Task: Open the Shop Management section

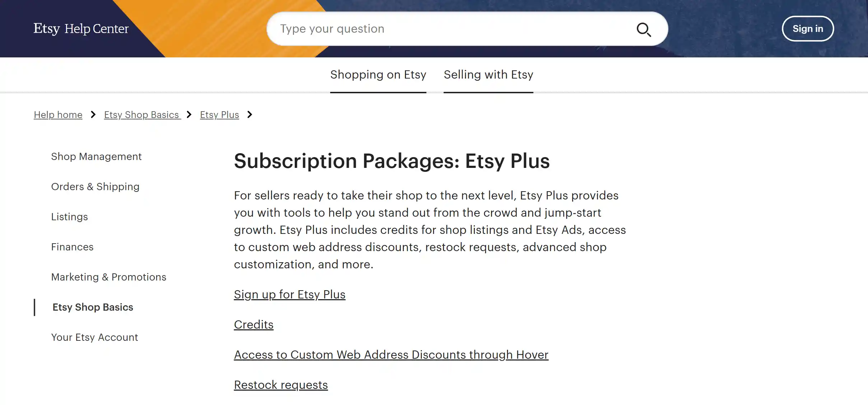Action: tap(96, 156)
